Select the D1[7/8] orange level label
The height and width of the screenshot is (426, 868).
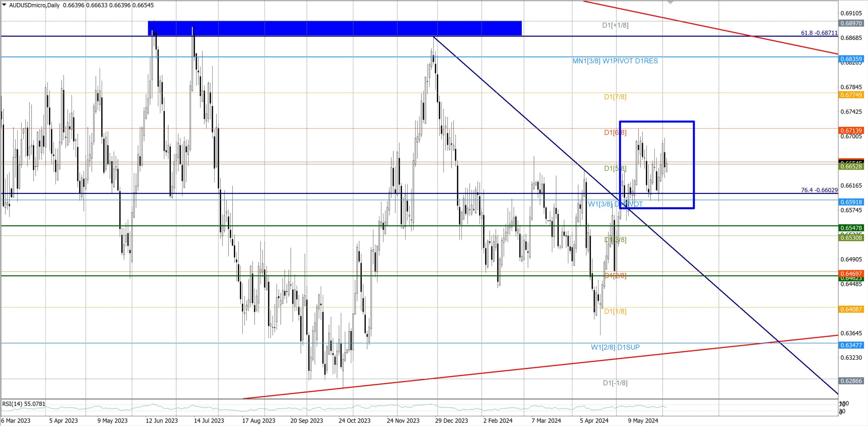[615, 97]
